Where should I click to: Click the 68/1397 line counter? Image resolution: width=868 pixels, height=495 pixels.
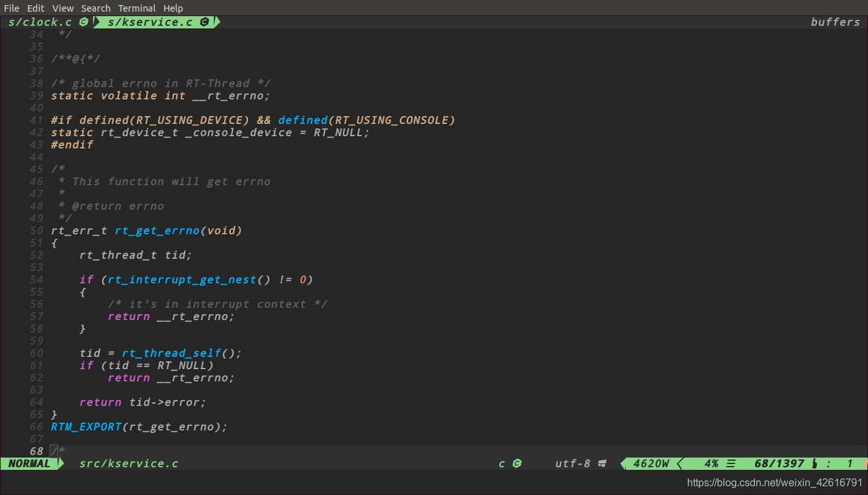click(x=780, y=463)
